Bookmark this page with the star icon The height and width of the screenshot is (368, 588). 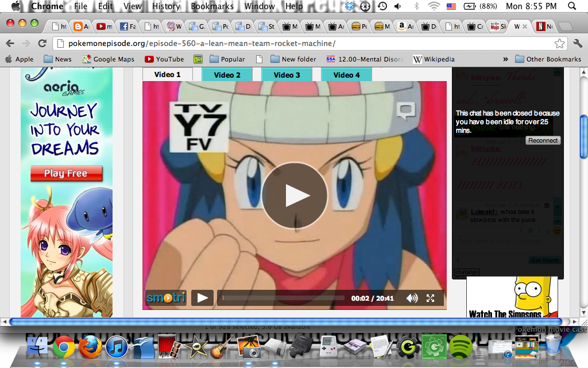pyautogui.click(x=560, y=43)
